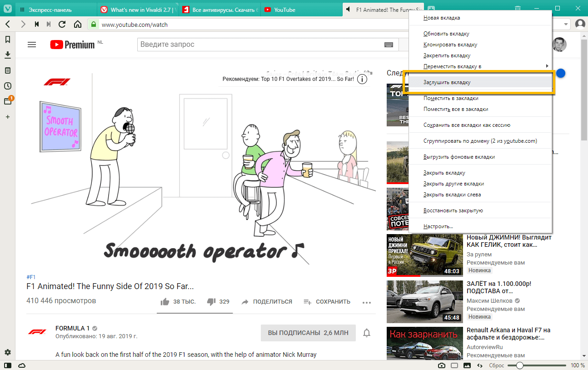Viewport: 588px width, 370px height.
Task: Open the Notes panel in sidebar
Action: coord(8,70)
